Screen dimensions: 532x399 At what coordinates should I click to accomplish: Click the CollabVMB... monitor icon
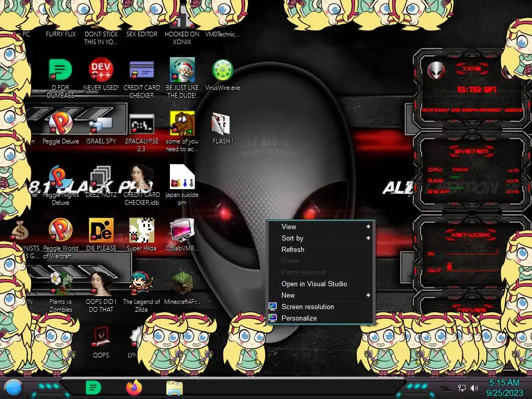tap(182, 230)
